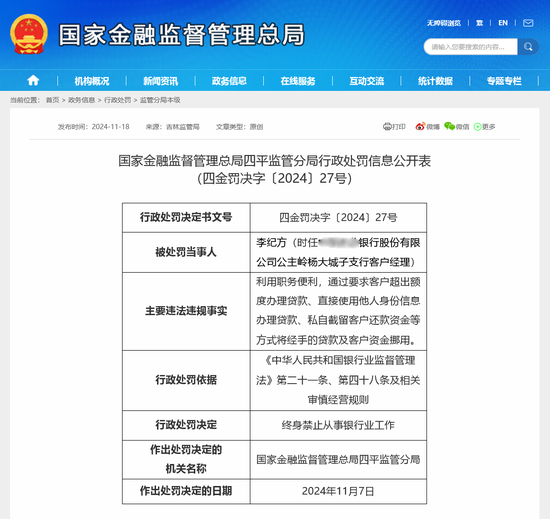Switch language to EN
550x519 pixels.
point(503,23)
